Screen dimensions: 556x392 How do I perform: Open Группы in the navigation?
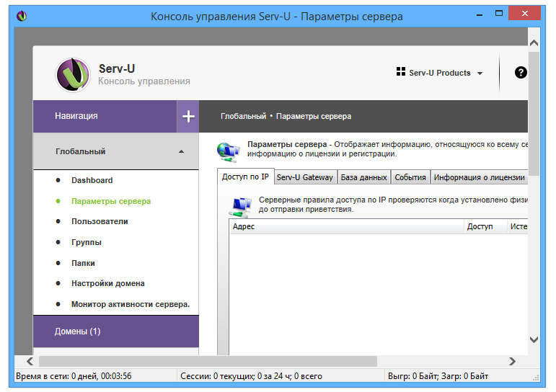pos(87,242)
